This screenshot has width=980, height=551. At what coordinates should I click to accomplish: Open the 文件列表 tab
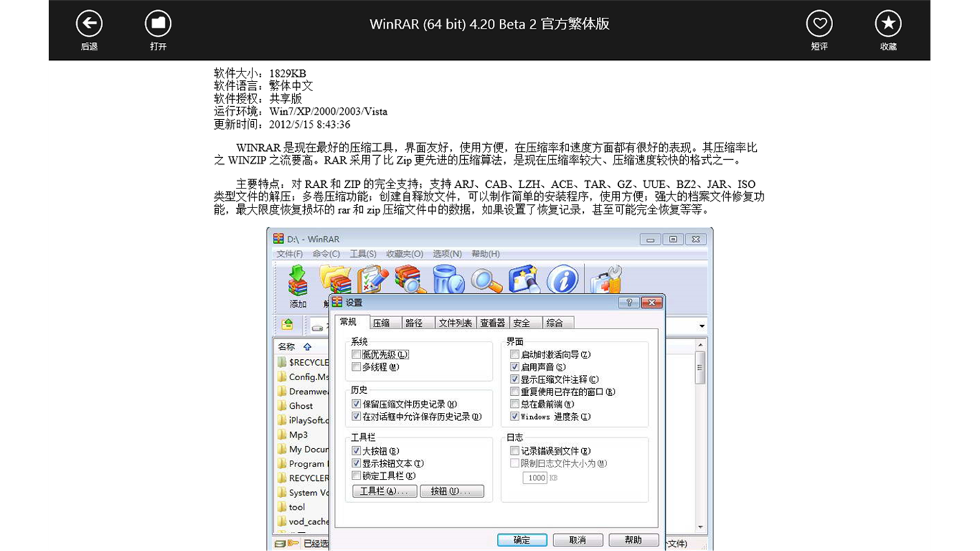click(x=455, y=323)
